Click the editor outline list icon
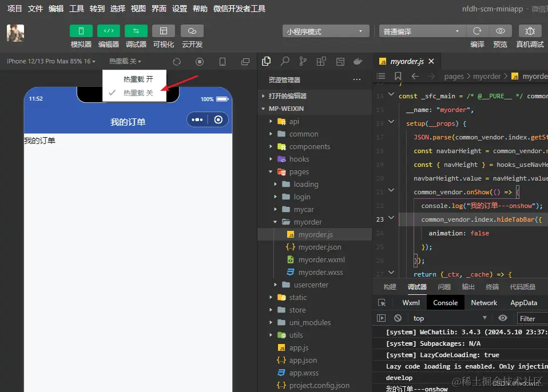The width and height of the screenshot is (548, 392). pos(381,76)
